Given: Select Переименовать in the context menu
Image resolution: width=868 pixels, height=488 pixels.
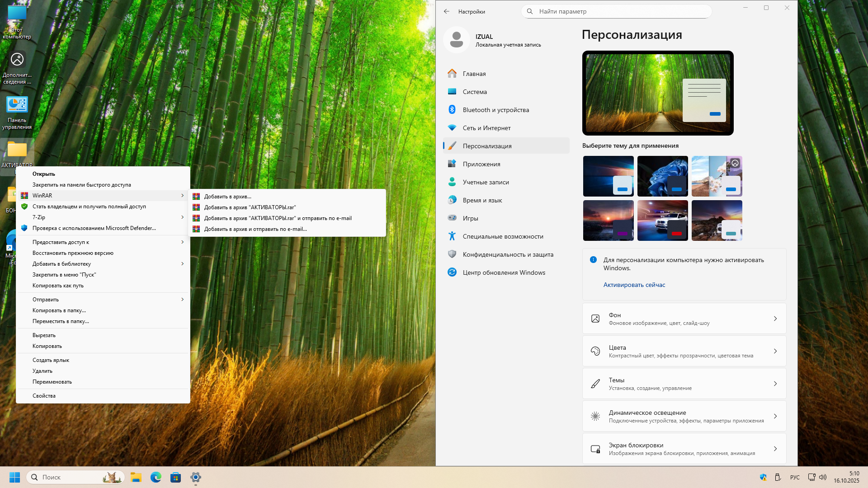Looking at the screenshot, I should coord(52,382).
